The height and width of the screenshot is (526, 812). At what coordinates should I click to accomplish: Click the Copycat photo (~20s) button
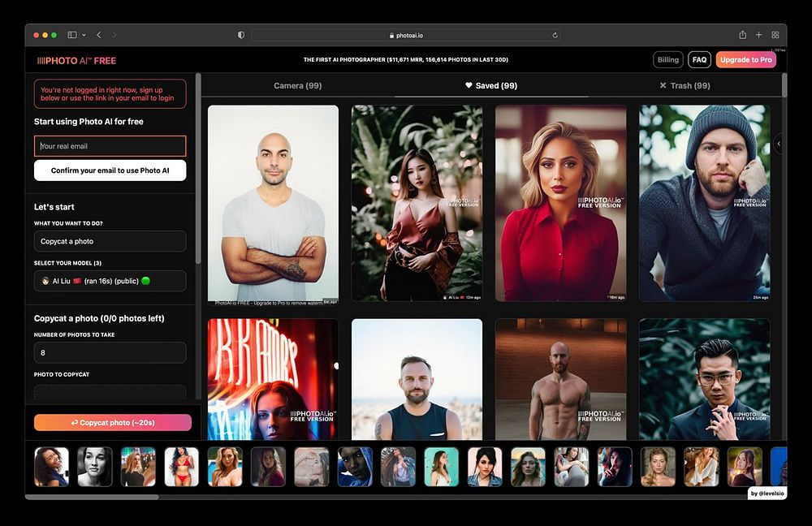112,422
